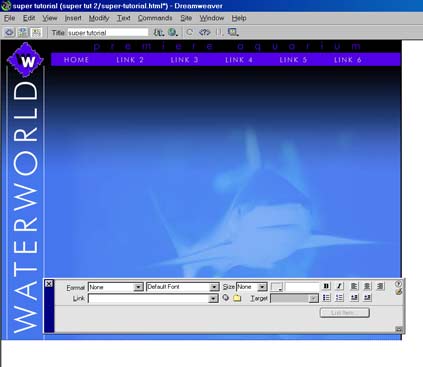This screenshot has width=423, height=367.
Task: Toggle bold text formatting
Action: click(326, 286)
